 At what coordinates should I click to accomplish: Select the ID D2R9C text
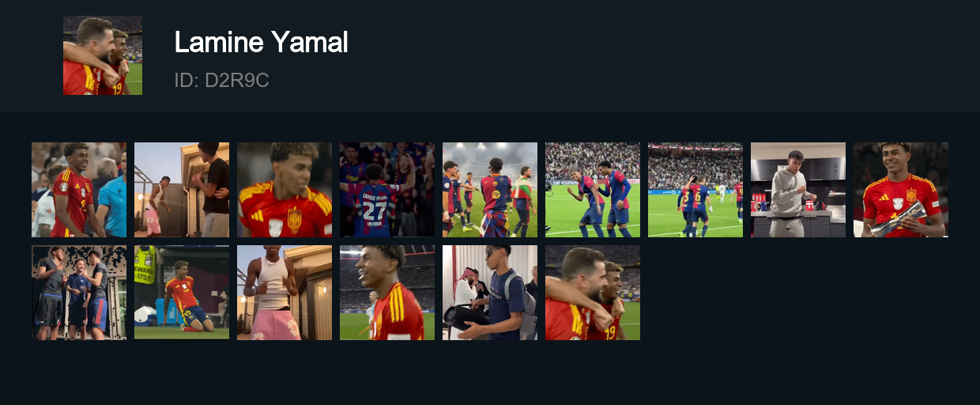221,80
